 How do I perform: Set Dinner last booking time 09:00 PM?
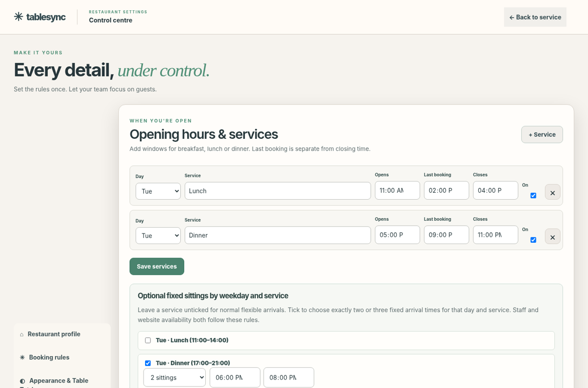pos(446,235)
